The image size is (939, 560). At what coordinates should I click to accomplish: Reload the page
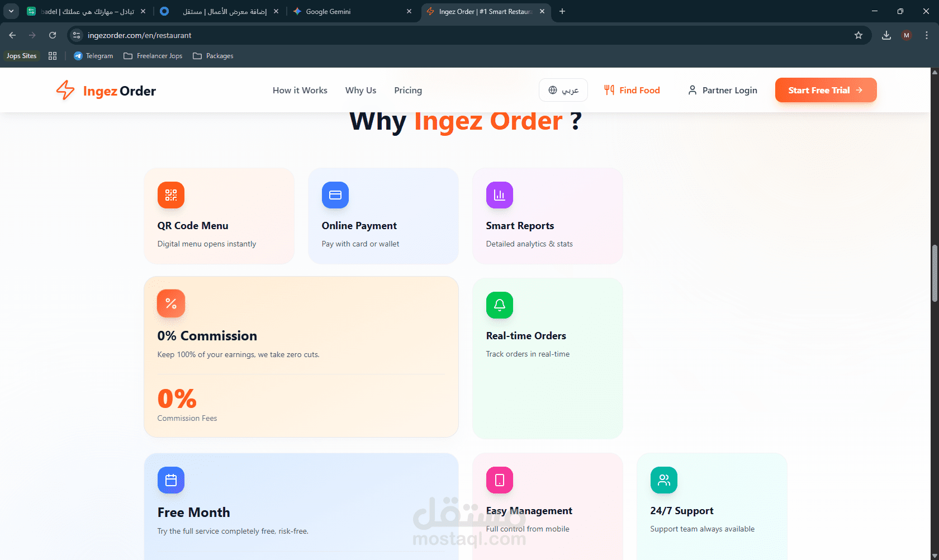click(x=53, y=35)
